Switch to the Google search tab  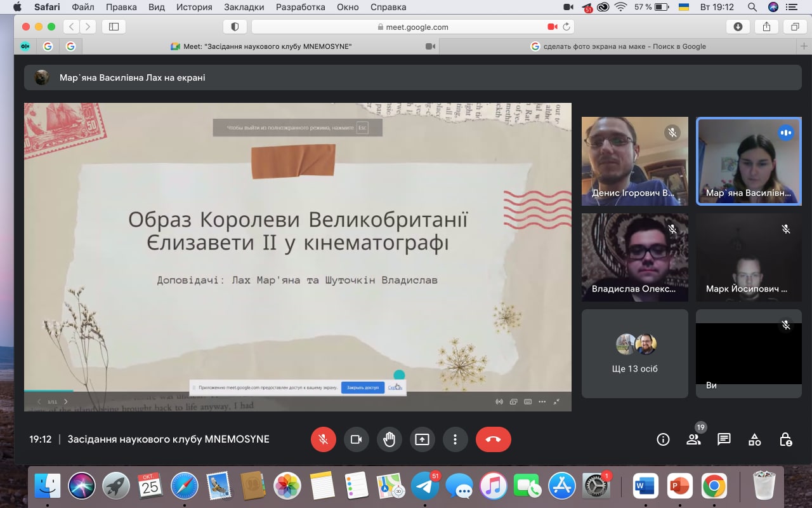pos(618,46)
